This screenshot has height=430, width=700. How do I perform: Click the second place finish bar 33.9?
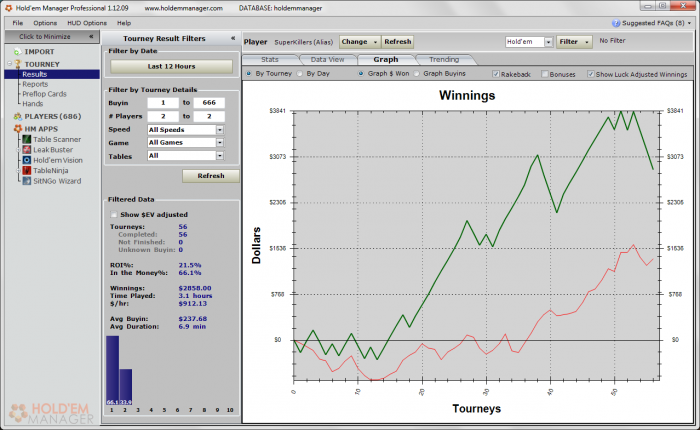coord(125,387)
